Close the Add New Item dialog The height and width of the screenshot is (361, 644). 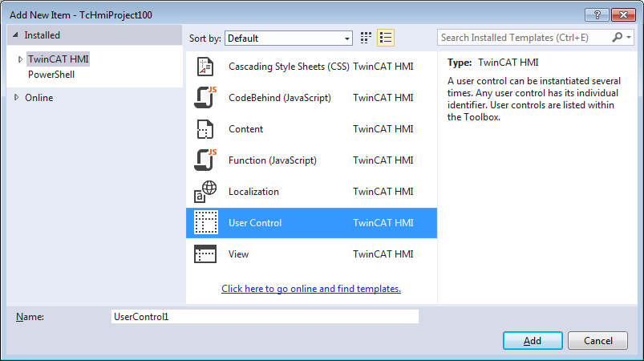[x=623, y=15]
